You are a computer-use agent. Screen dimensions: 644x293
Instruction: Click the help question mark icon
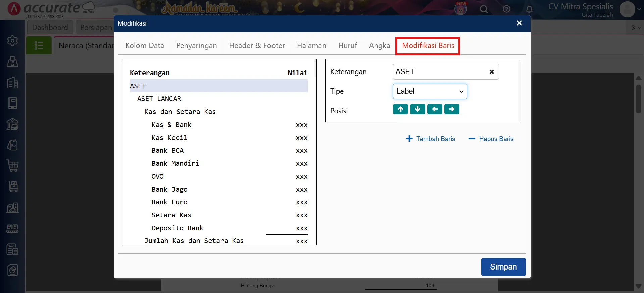click(506, 9)
